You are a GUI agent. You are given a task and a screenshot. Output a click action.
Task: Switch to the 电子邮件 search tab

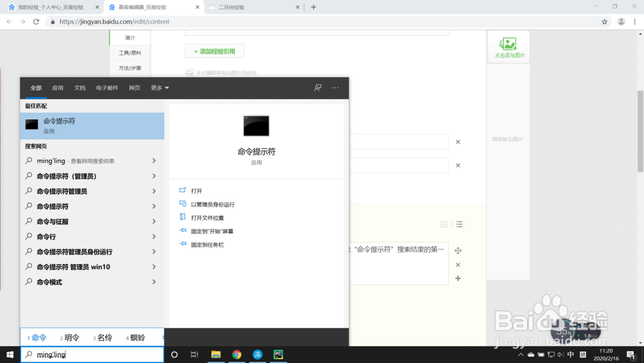pyautogui.click(x=107, y=88)
